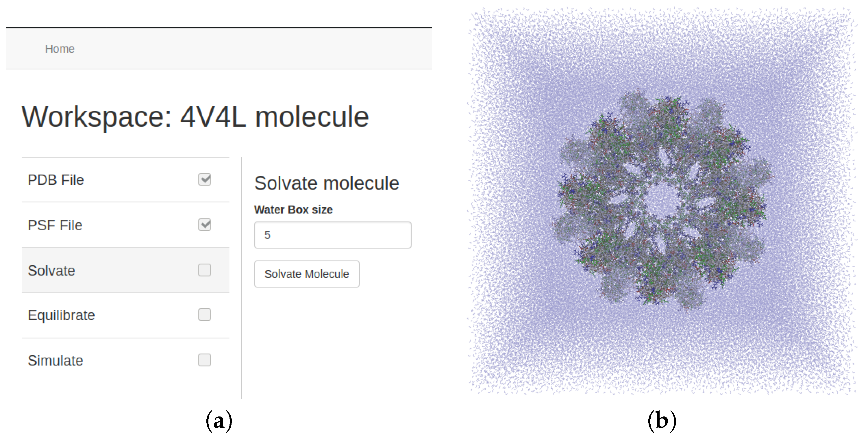The image size is (868, 439).
Task: Check the Equilibrate checkbox
Action: point(205,315)
